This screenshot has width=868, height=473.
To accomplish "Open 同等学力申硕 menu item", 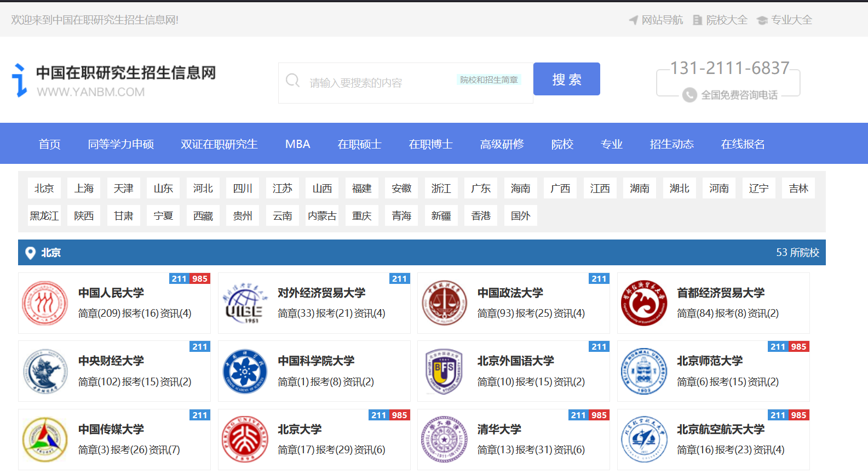I will (x=121, y=144).
